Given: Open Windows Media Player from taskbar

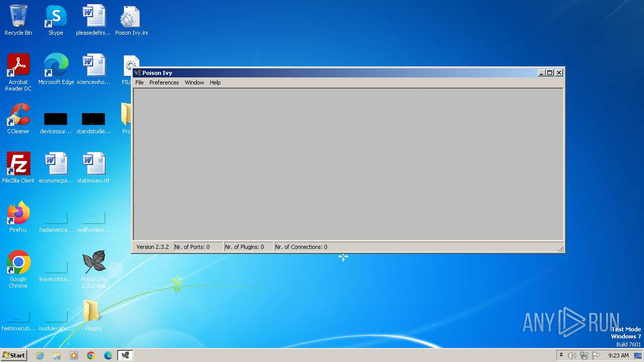Looking at the screenshot, I should coord(74,355).
